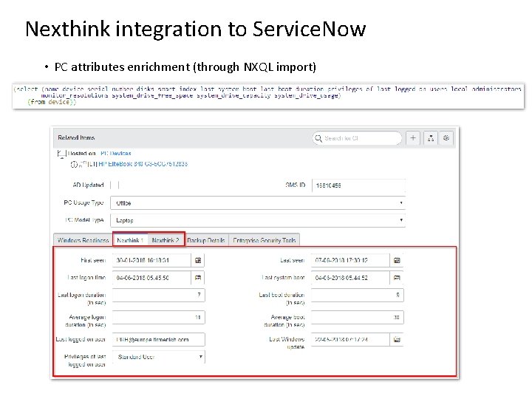Click the Last system boot date field
532x399 pixels.
[x=350, y=278]
